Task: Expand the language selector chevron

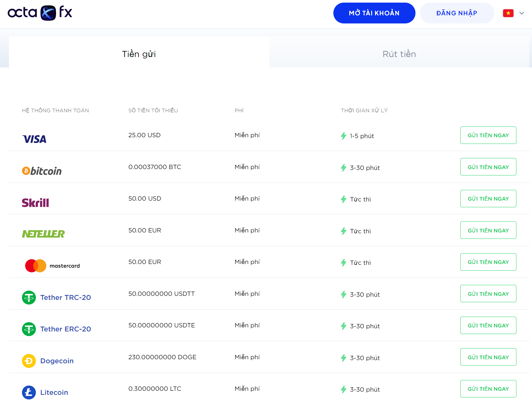Action: (522, 13)
